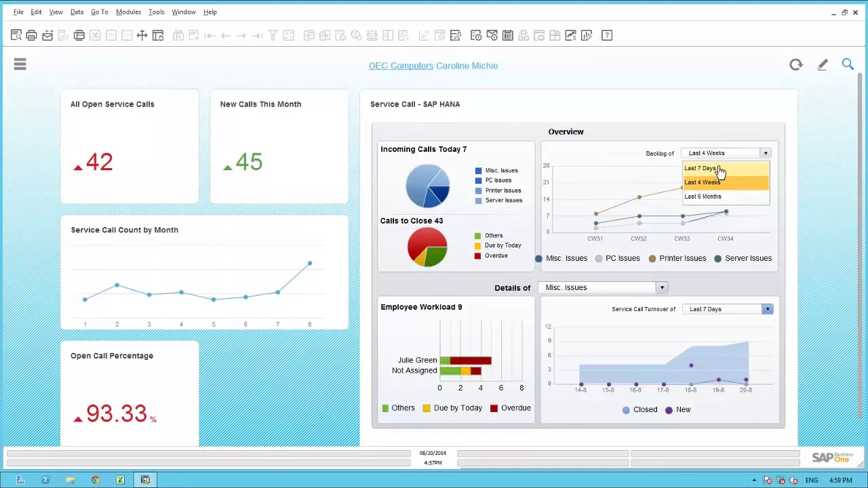Click the New Calls This Month value 45

point(249,162)
